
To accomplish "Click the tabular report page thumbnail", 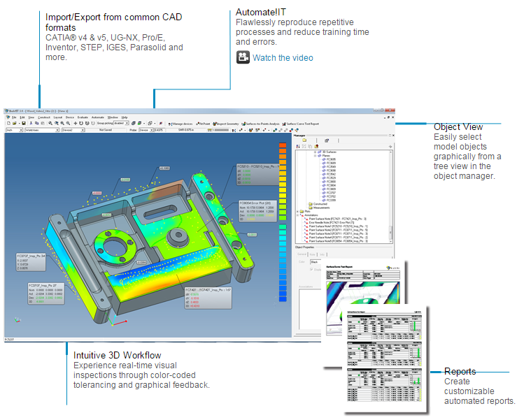I will point(385,359).
